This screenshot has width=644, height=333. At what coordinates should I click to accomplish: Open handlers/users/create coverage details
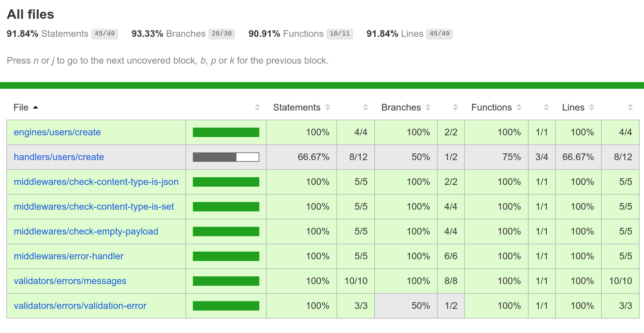click(x=59, y=157)
